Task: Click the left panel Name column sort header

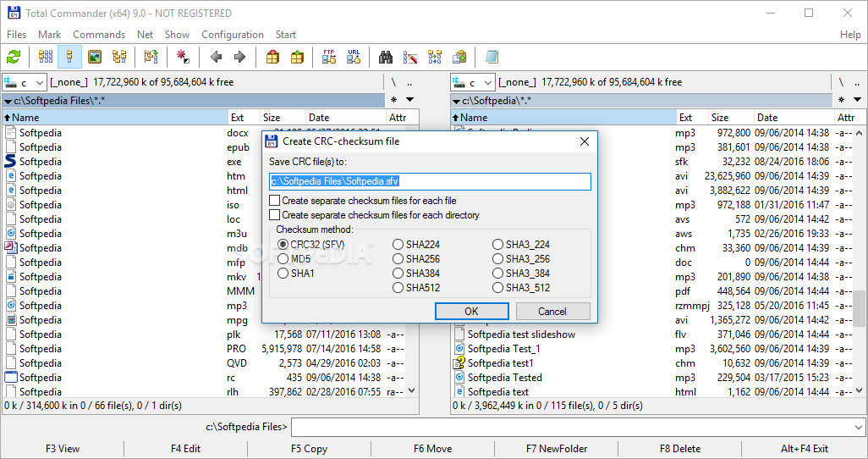Action: (x=115, y=118)
